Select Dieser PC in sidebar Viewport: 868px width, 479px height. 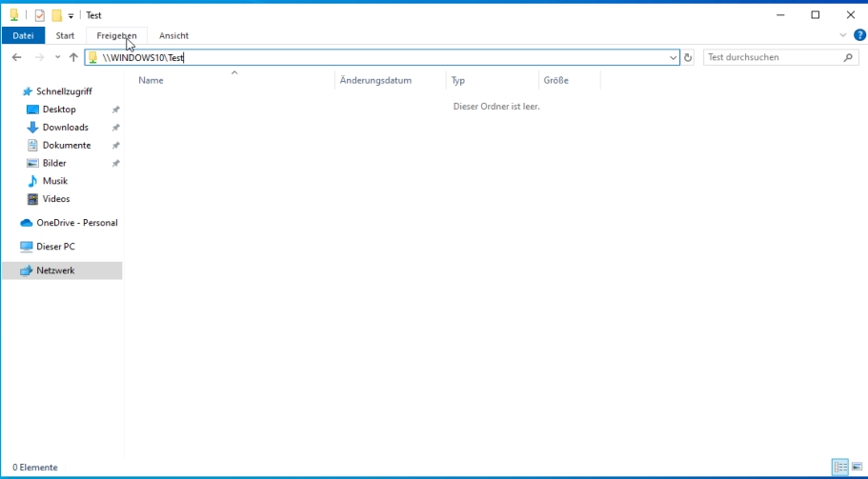(55, 246)
